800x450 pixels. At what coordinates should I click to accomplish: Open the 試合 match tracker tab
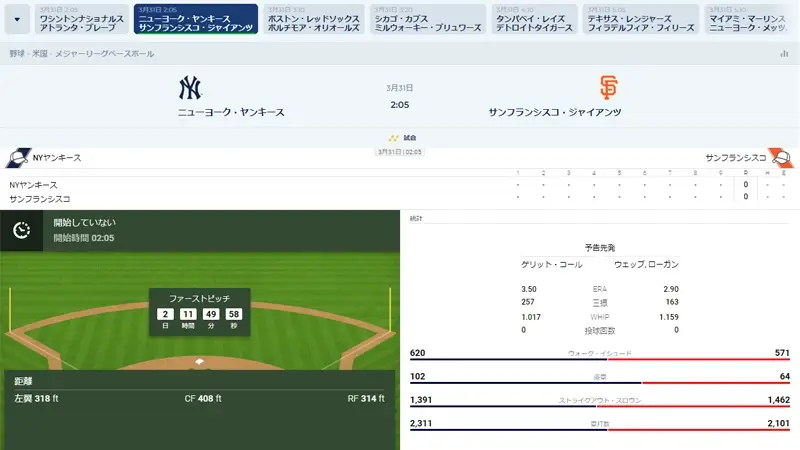(x=402, y=138)
